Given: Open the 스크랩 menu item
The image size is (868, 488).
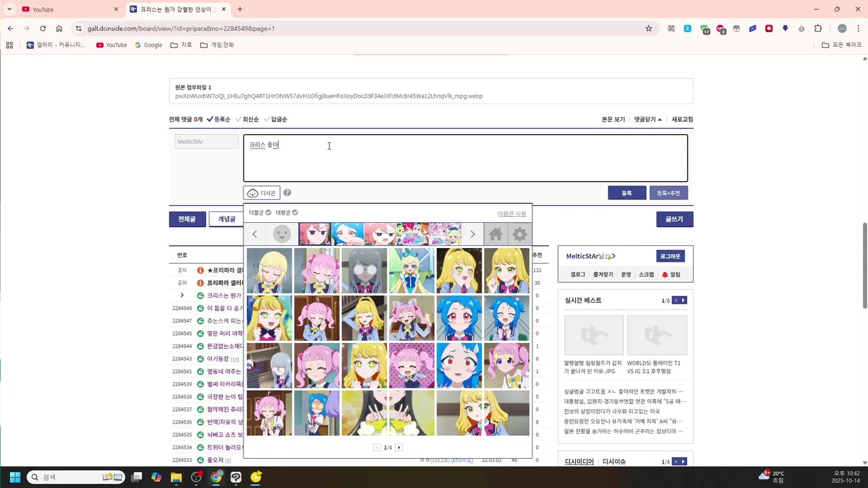Looking at the screenshot, I should (646, 274).
